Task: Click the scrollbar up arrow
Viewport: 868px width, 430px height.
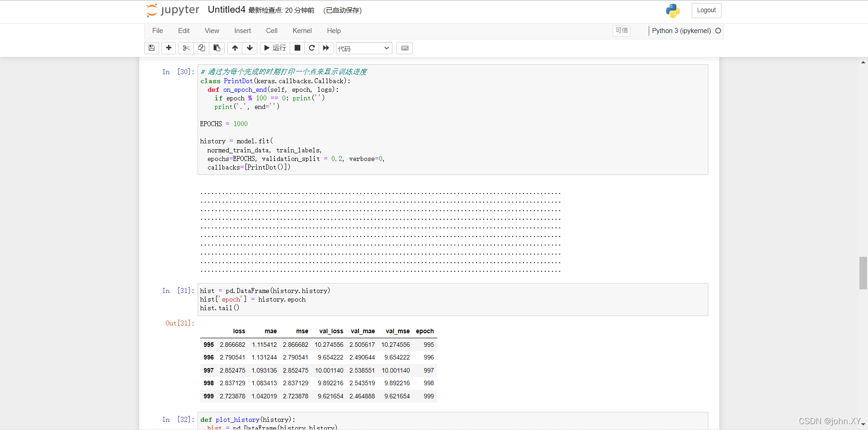Action: point(863,62)
